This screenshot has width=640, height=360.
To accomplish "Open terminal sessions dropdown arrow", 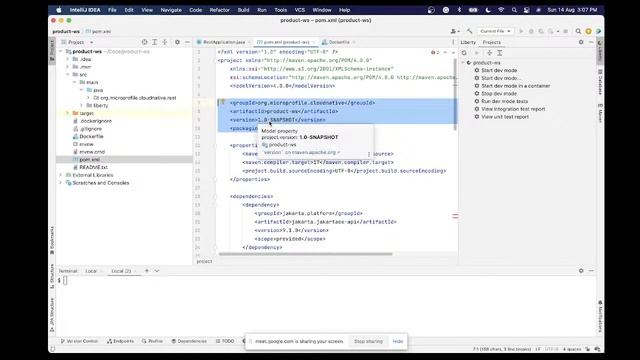I will [157, 271].
